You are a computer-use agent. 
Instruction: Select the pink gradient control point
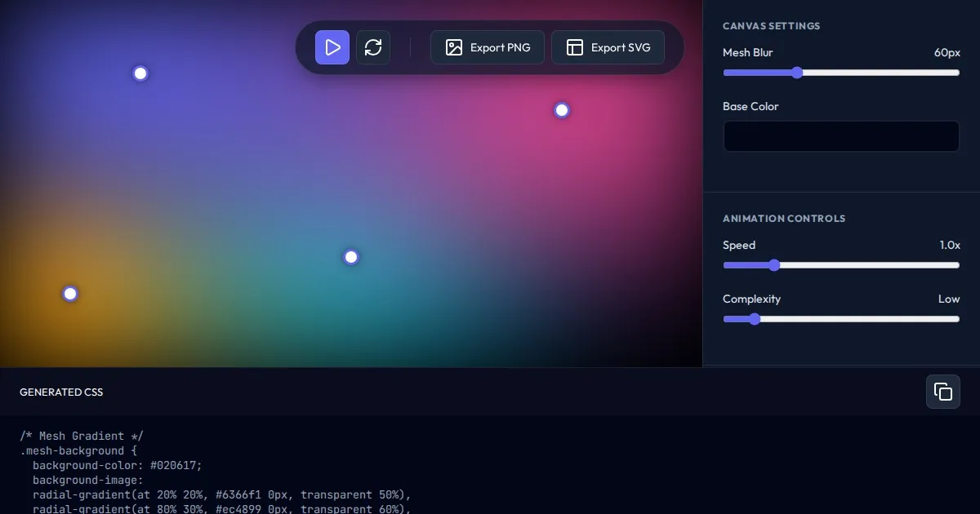(x=562, y=110)
